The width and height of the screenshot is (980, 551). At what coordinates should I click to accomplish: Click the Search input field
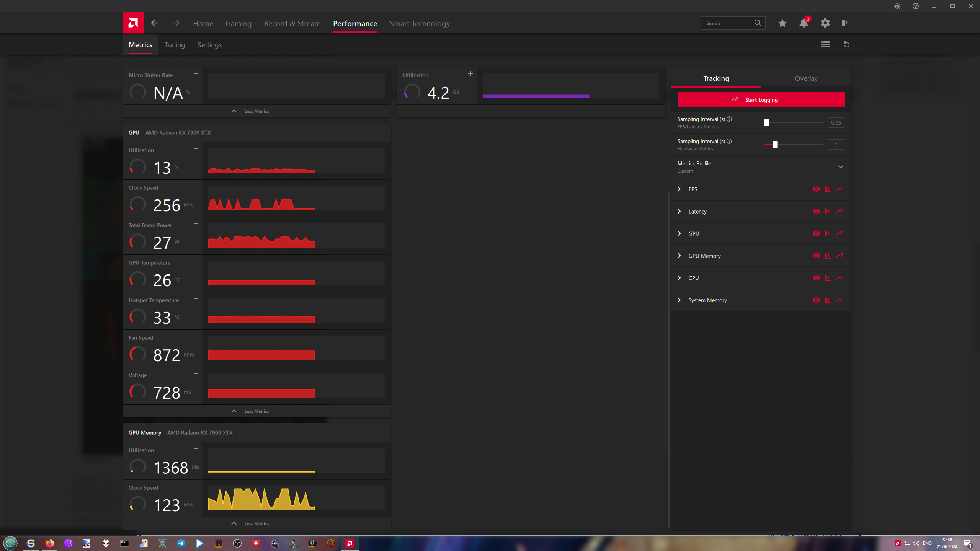(x=727, y=23)
